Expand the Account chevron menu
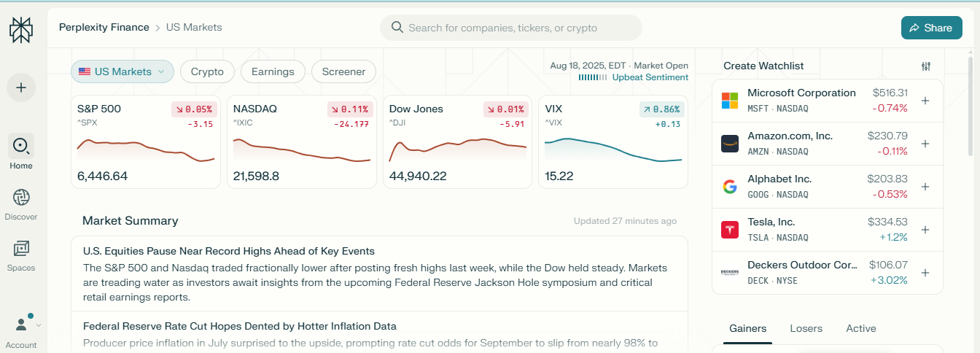This screenshot has height=353, width=980. pyautogui.click(x=39, y=325)
